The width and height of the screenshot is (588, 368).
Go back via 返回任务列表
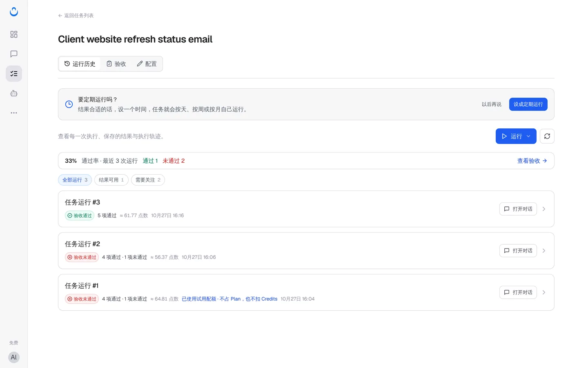pos(76,16)
